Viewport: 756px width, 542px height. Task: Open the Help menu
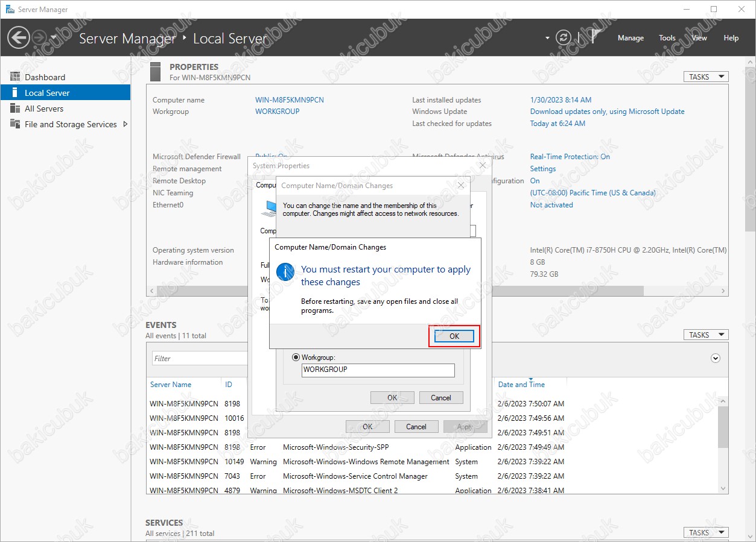click(731, 38)
